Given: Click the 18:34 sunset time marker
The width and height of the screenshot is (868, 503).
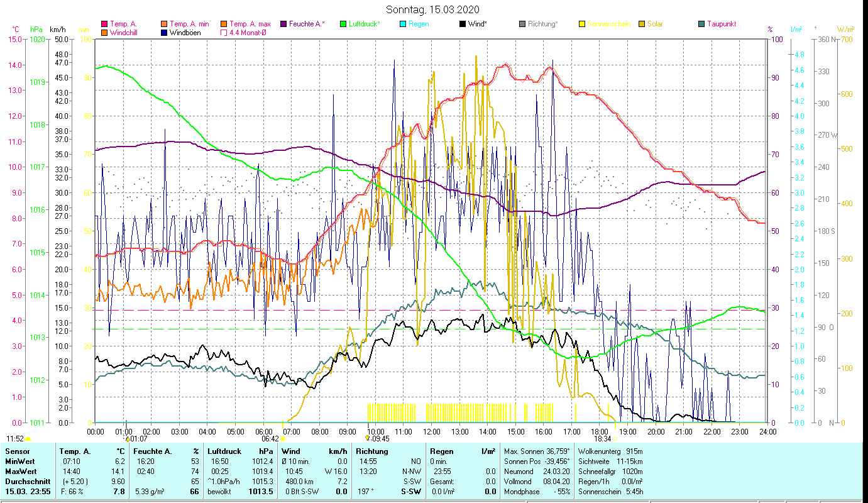Looking at the screenshot, I should coord(603,439).
